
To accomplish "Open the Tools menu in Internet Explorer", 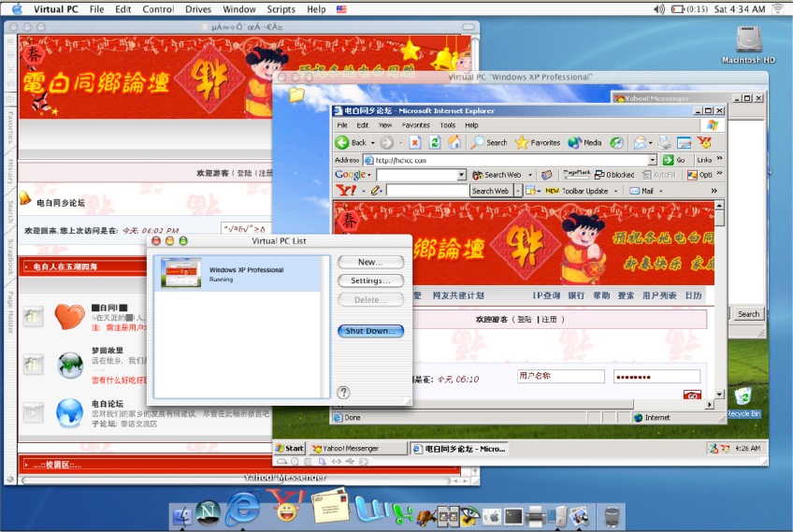I will pos(448,124).
